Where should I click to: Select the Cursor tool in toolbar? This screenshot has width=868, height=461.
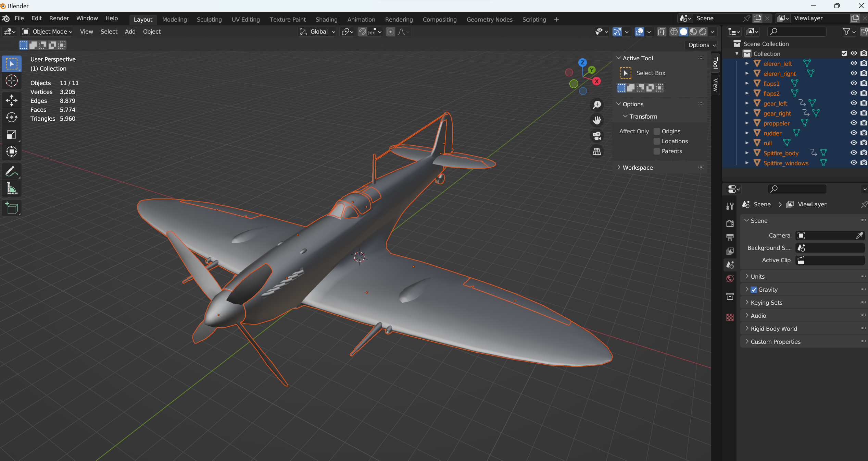[x=12, y=81]
